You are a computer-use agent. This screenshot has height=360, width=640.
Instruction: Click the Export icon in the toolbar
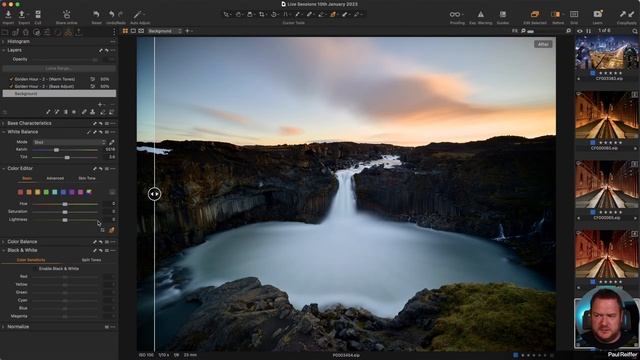pyautogui.click(x=22, y=14)
